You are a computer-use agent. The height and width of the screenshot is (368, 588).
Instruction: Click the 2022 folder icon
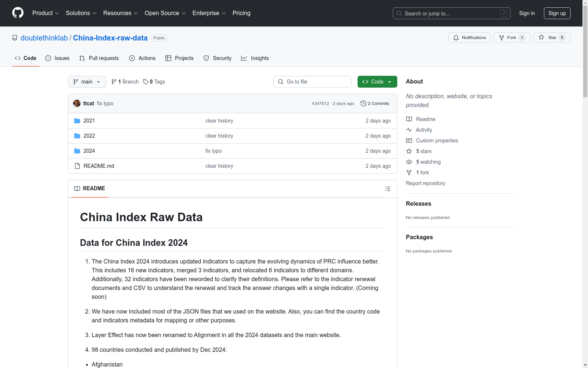(77, 136)
